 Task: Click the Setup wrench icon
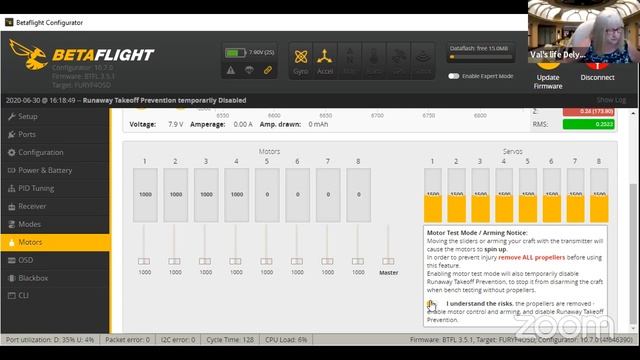coord(11,116)
